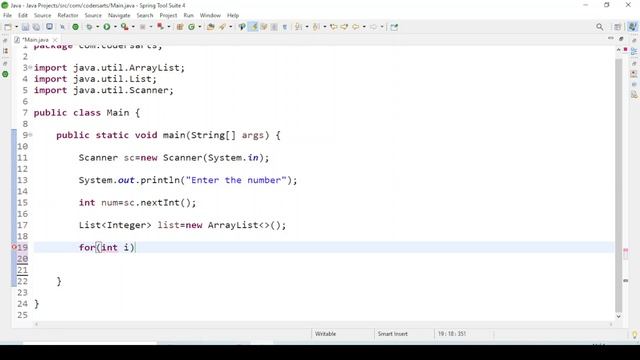Expand the Coverage dropdown arrow
Viewport: 640px width, 360px height.
click(133, 27)
